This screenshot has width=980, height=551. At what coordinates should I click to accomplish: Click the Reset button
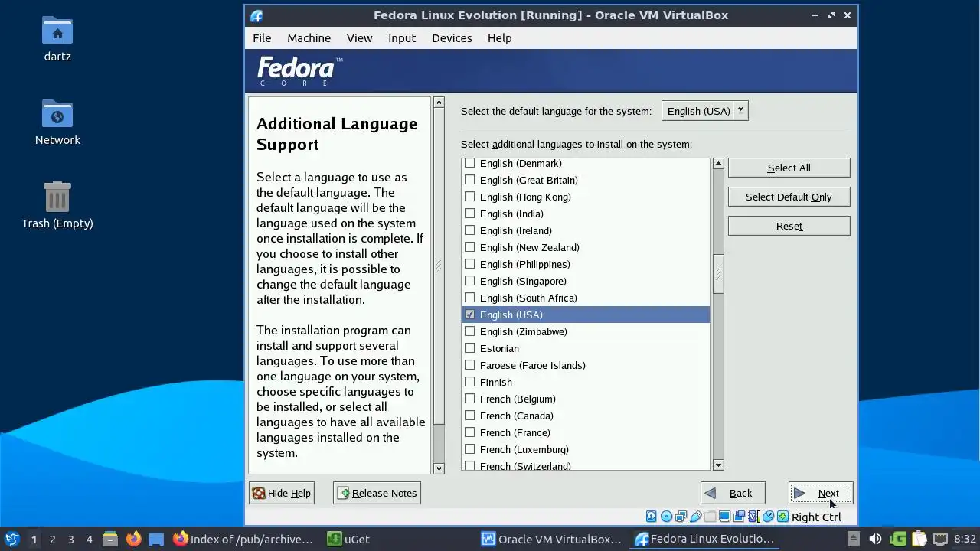[789, 227]
